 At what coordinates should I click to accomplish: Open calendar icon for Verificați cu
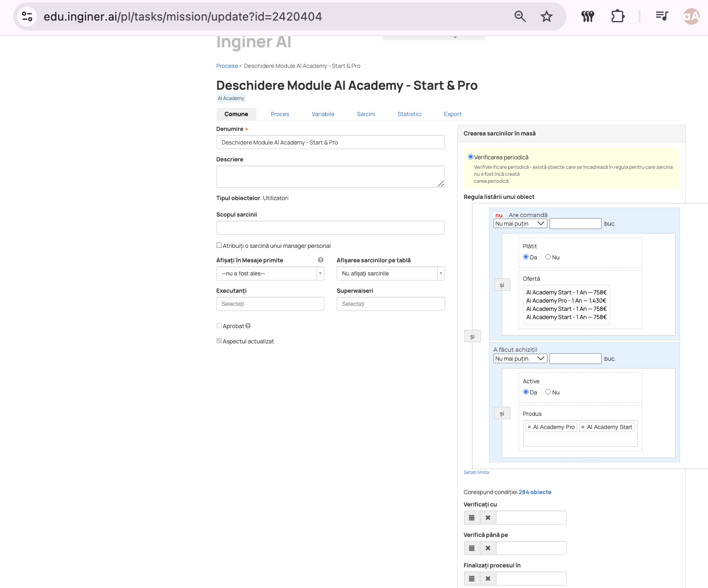[x=472, y=518]
